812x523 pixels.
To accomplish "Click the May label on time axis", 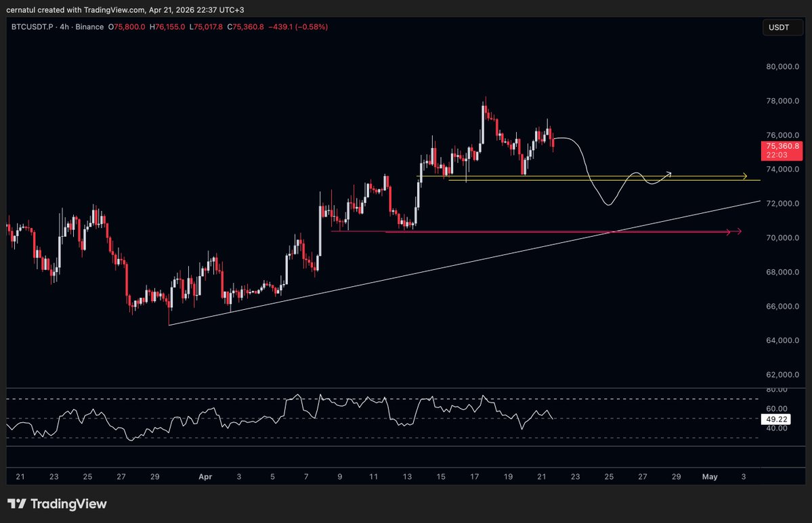I will tap(710, 477).
